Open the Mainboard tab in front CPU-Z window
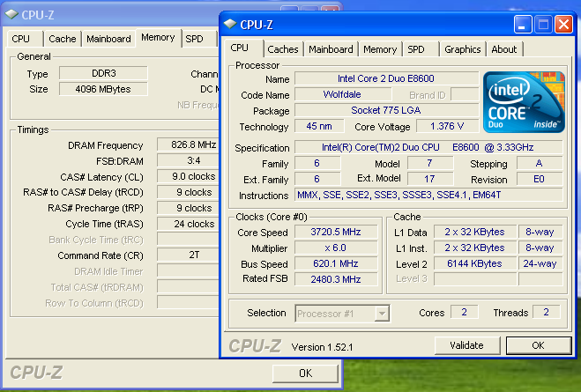This screenshot has height=392, width=581. click(x=331, y=49)
